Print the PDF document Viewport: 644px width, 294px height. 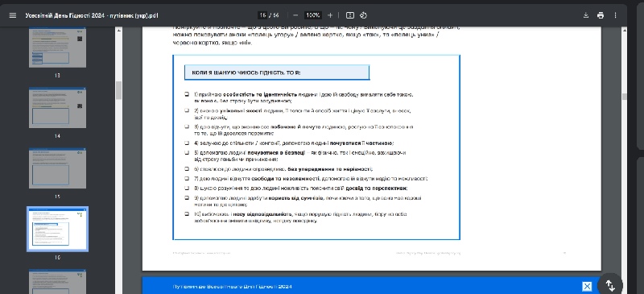601,15
